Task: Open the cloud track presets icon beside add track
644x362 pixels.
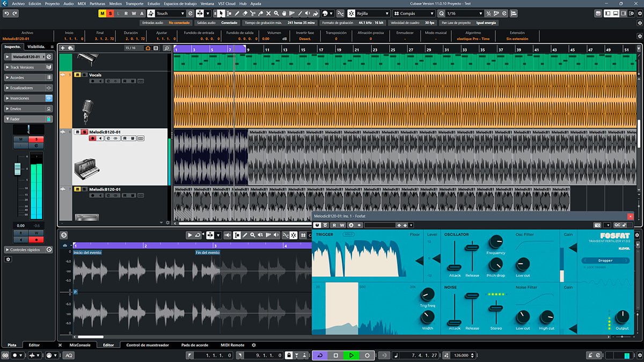Action: (x=71, y=48)
